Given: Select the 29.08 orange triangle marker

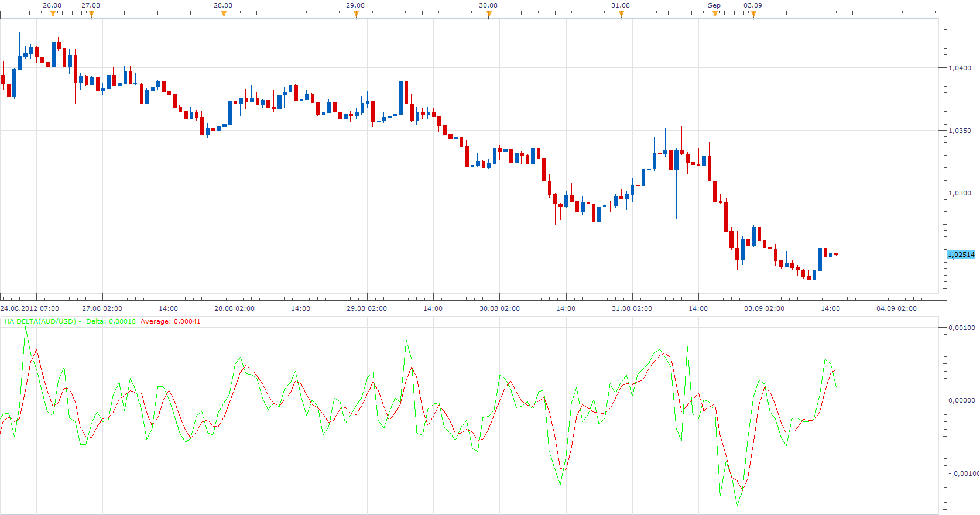Looking at the screenshot, I should (356, 15).
